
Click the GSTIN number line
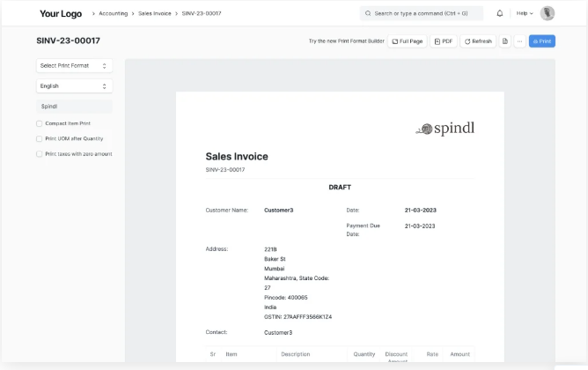click(x=298, y=317)
